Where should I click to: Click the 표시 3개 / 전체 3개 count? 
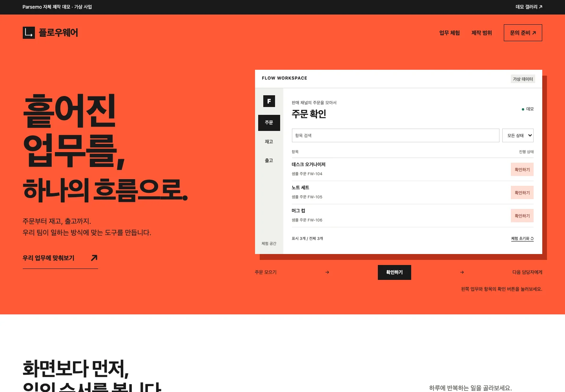[x=307, y=238]
